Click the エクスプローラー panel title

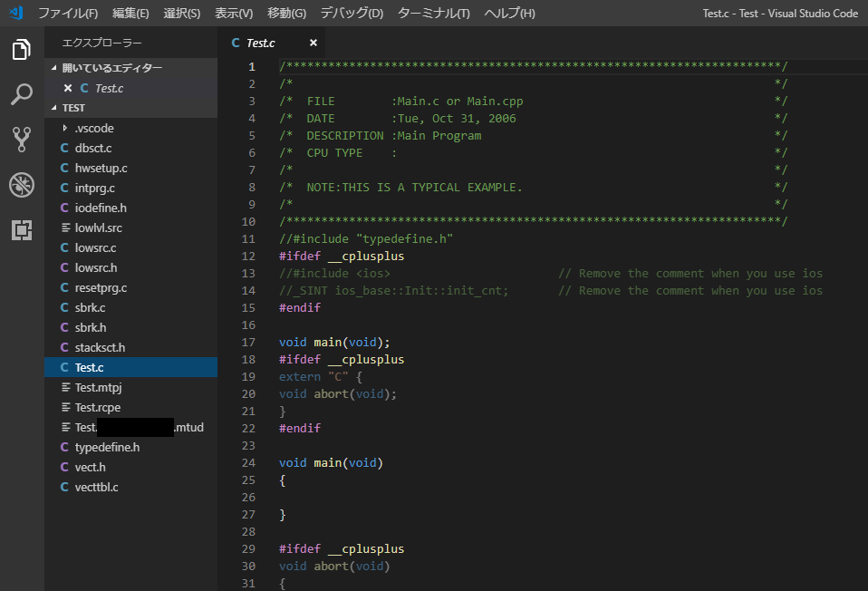(x=101, y=43)
